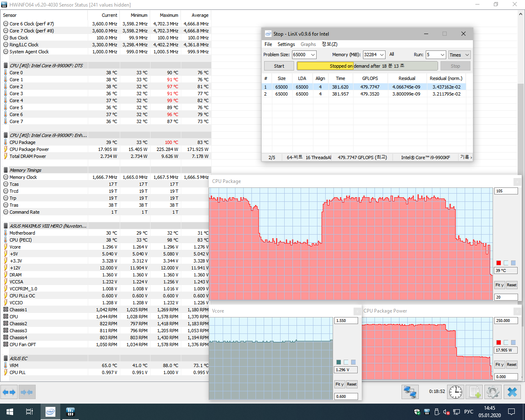The image size is (525, 420).
Task: Open Safely Remove Hardware tray icon
Action: 437,412
